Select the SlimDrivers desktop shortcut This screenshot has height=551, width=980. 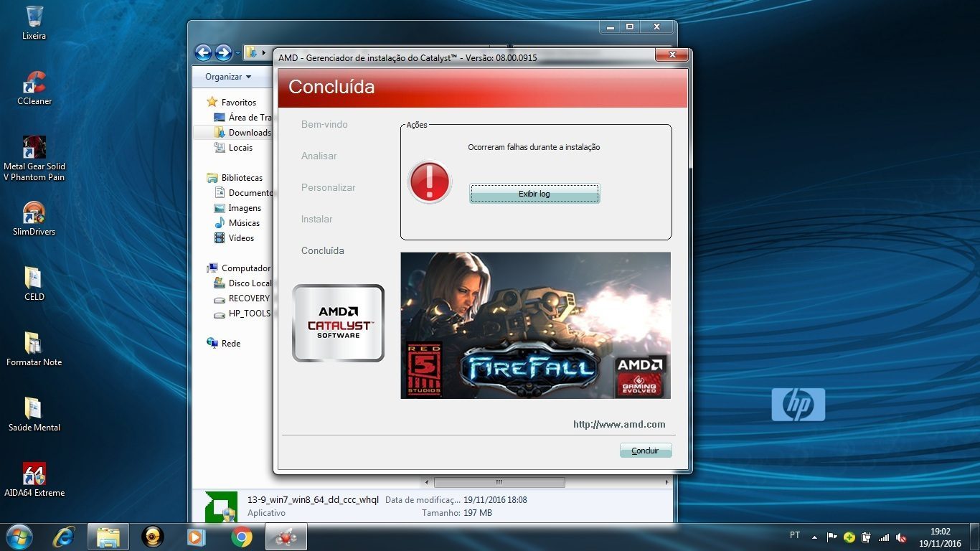click(x=34, y=219)
